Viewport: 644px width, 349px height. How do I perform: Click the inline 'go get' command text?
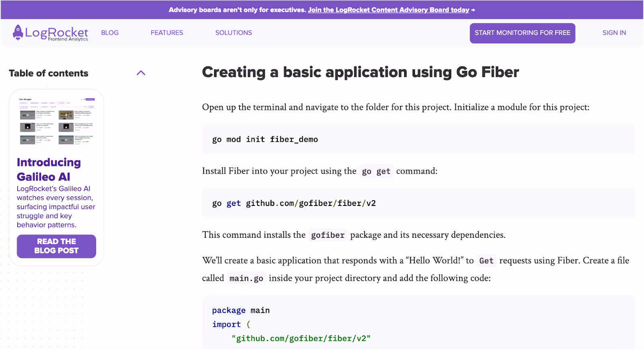(x=376, y=171)
